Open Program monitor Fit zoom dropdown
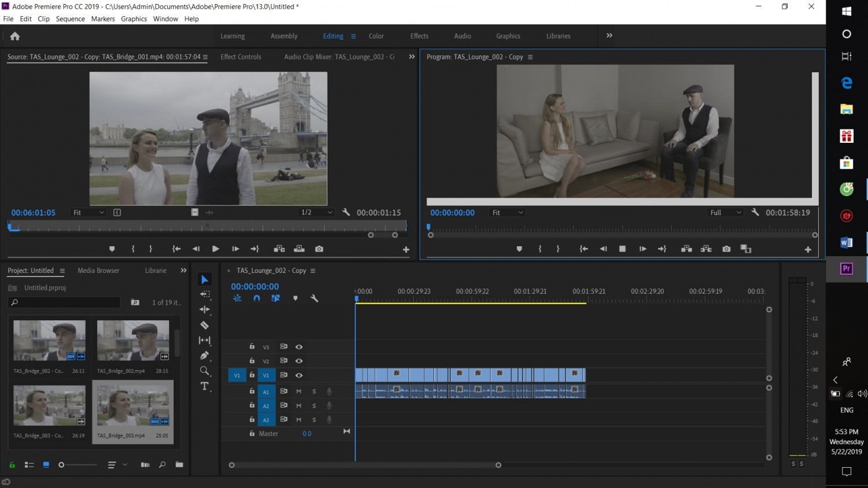The width and height of the screenshot is (868, 488). 507,213
